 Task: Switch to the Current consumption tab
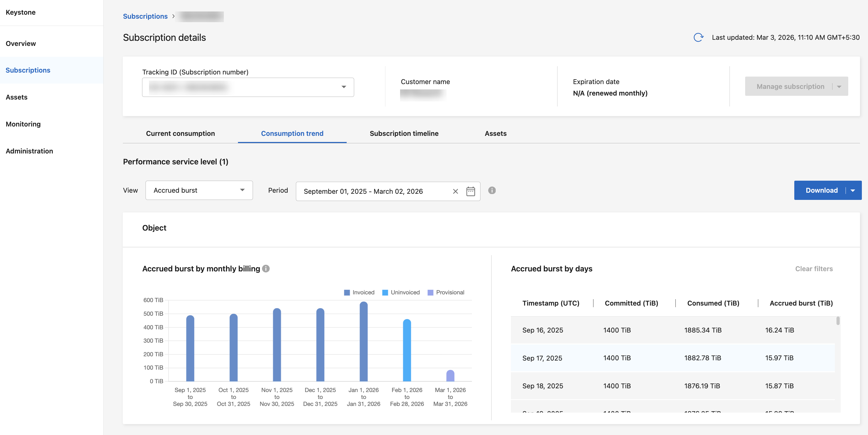[x=180, y=133]
